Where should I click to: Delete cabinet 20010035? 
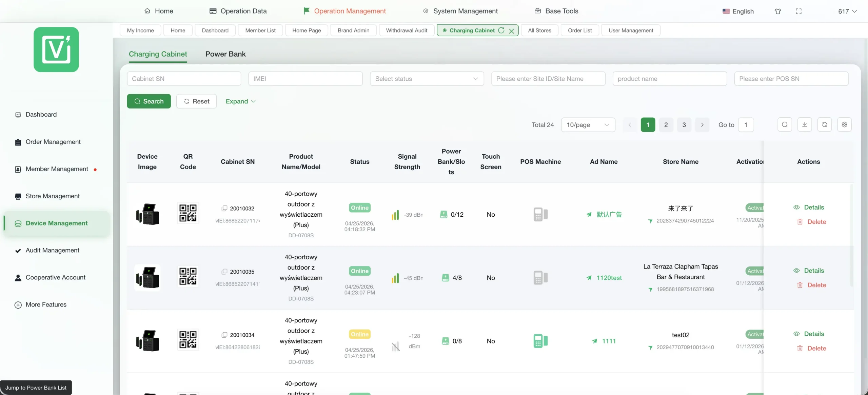coord(811,285)
